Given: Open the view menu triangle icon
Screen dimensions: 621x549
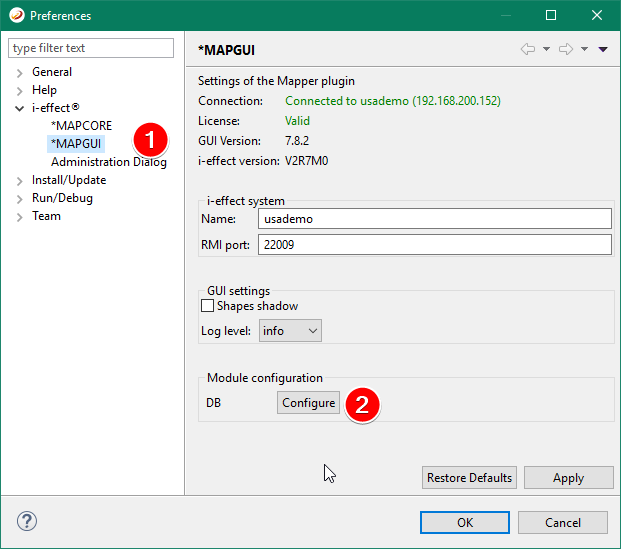Looking at the screenshot, I should 603,49.
